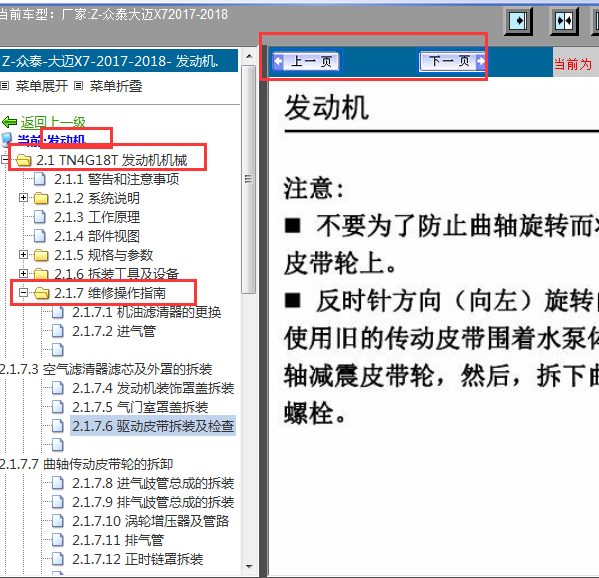This screenshot has width=599, height=578.
Task: Click folder icon beside 2.1.7 维修操作指南
Action: [x=41, y=293]
